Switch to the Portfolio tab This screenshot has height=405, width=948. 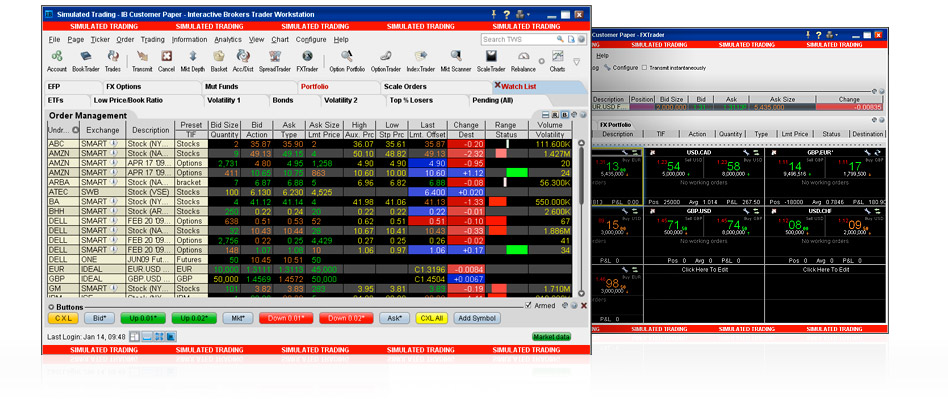pyautogui.click(x=314, y=86)
